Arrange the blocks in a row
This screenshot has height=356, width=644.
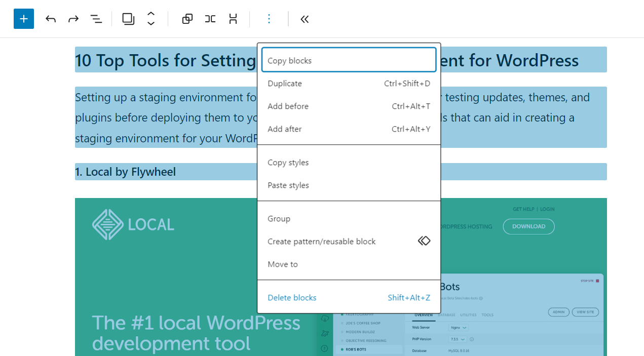(x=210, y=19)
